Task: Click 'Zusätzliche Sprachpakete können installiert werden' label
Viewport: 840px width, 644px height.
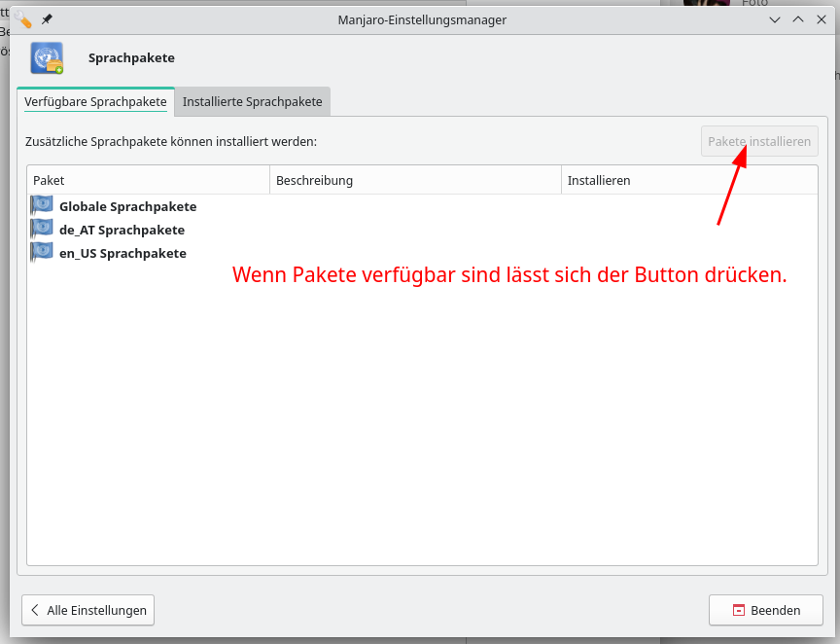Action: (171, 142)
